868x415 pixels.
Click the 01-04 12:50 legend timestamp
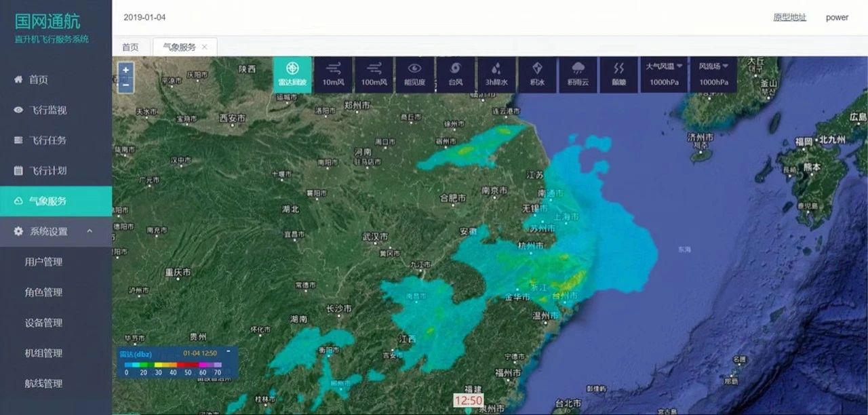pos(200,353)
